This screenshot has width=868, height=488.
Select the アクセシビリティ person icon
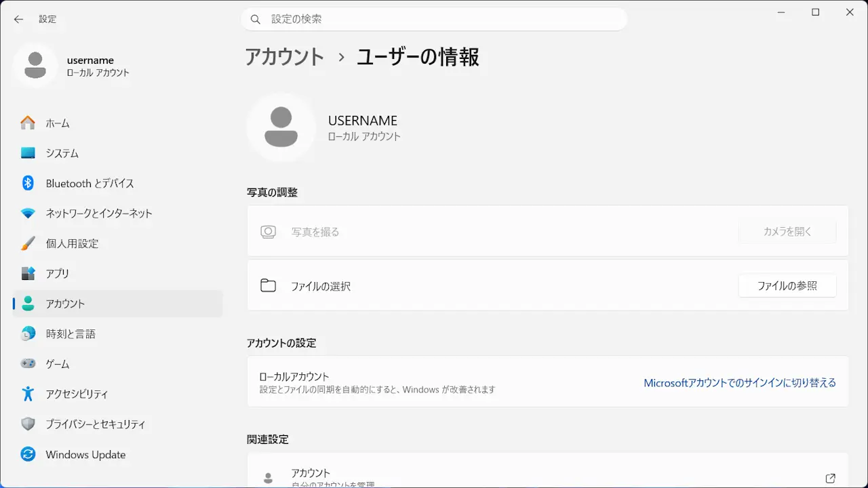(x=28, y=394)
